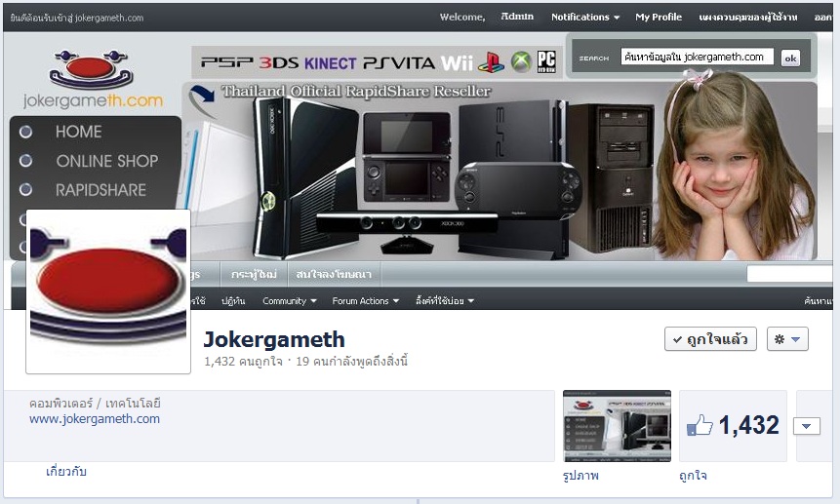Click the RAPIDSHARE bullet icon

[x=25, y=189]
